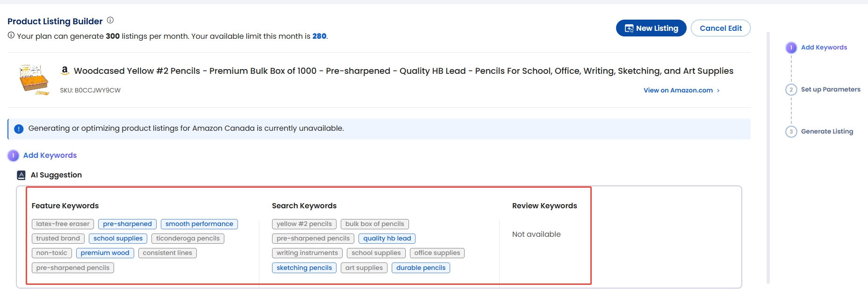Click the Amazon logo icon next to product title
This screenshot has width=868, height=297.
[x=65, y=70]
